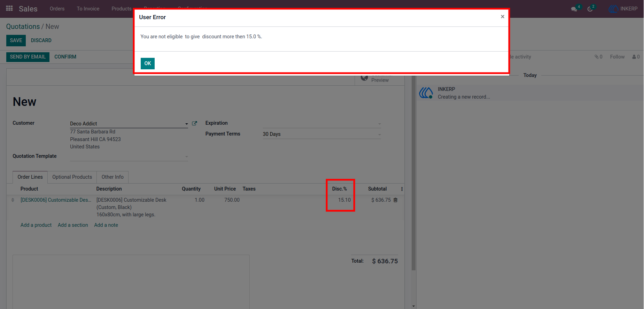Viewport: 644px width, 309px height.
Task: Click Add a note link
Action: (x=106, y=225)
